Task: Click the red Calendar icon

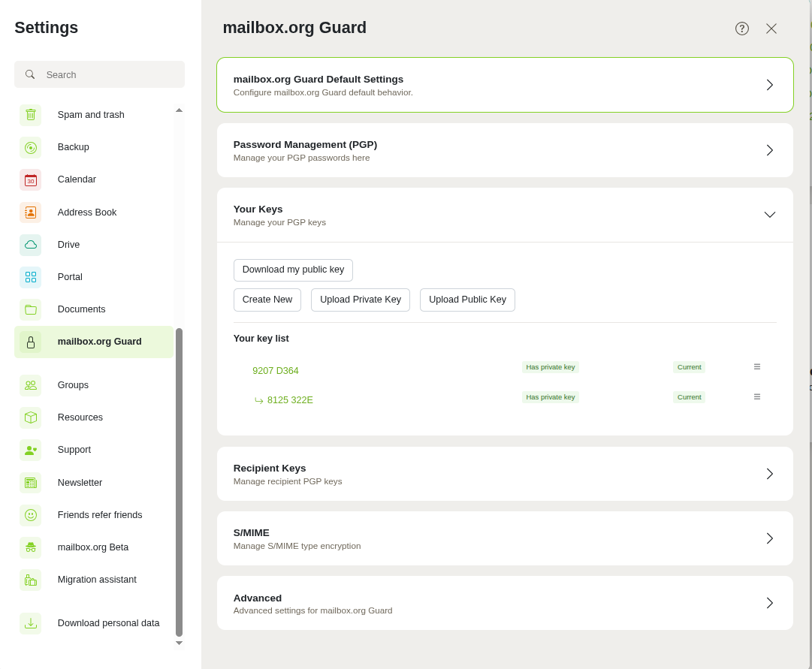Action: tap(31, 179)
